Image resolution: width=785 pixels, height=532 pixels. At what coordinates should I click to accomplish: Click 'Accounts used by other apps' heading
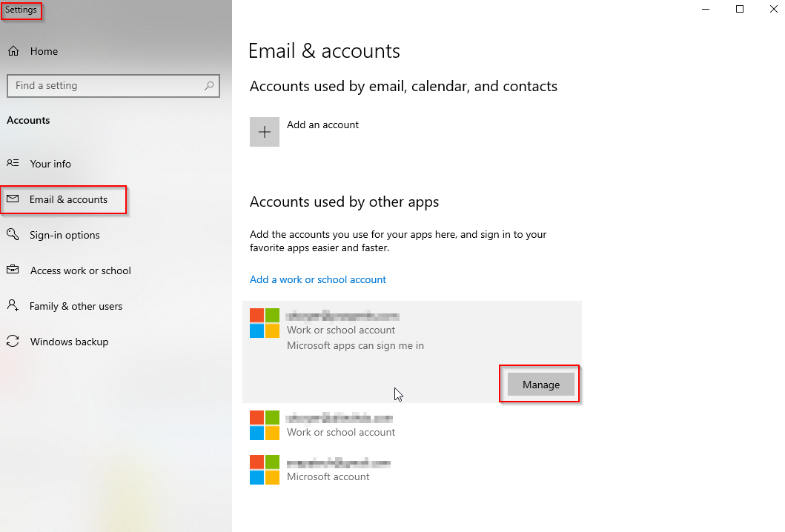point(344,202)
